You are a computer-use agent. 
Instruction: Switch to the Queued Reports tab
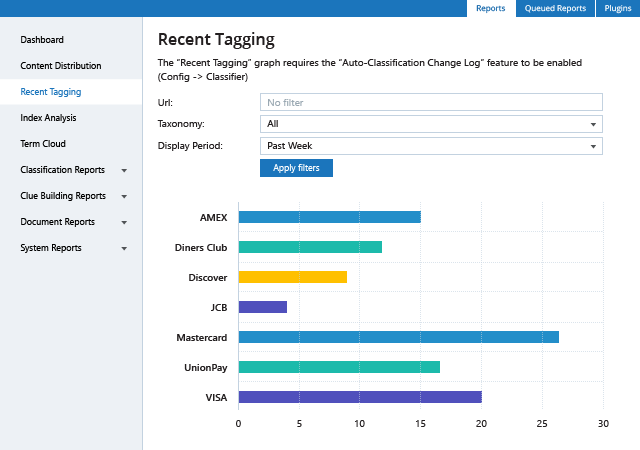point(555,9)
